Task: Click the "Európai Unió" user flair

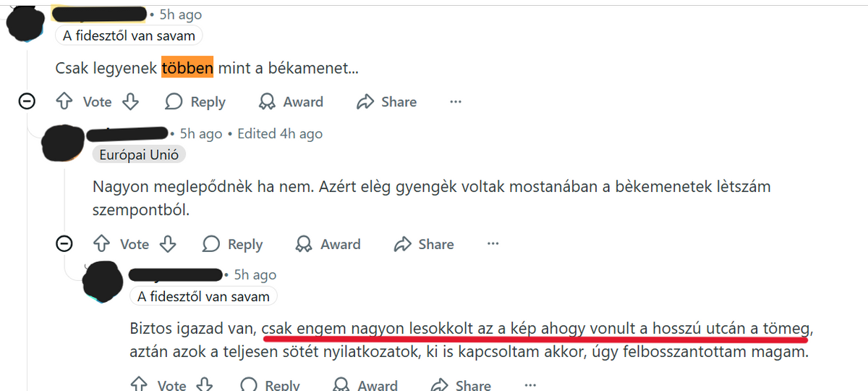Action: pyautogui.click(x=140, y=154)
